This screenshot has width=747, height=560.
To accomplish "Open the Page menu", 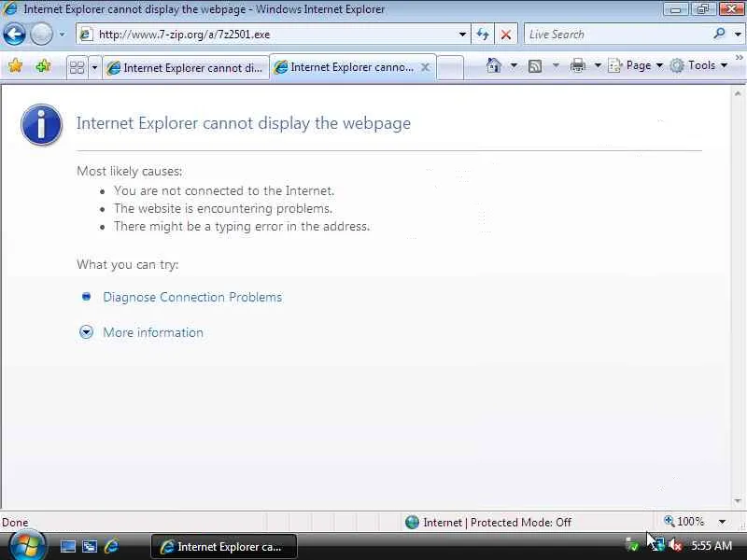I will pyautogui.click(x=636, y=65).
